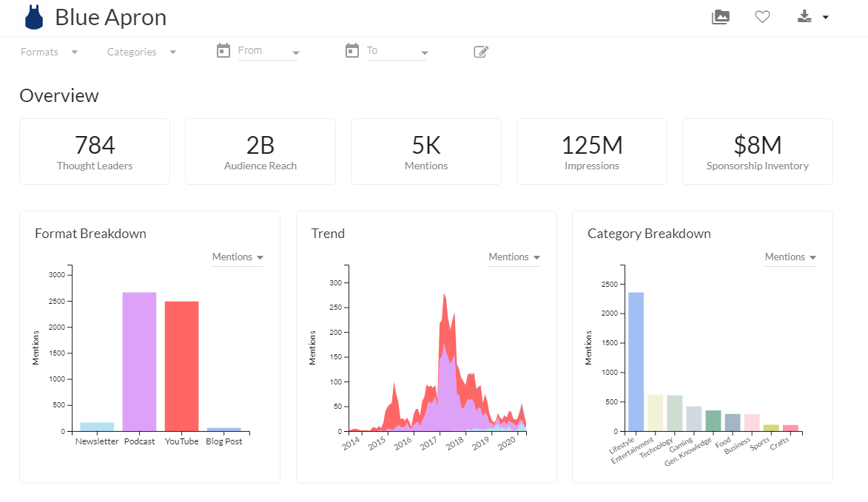Open the From date dropdown
868x502 pixels.
coord(269,52)
